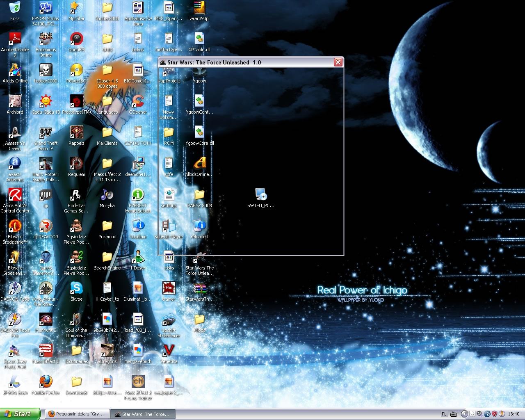
Task: Open the OpenFM radio shortcut
Action: point(76,42)
